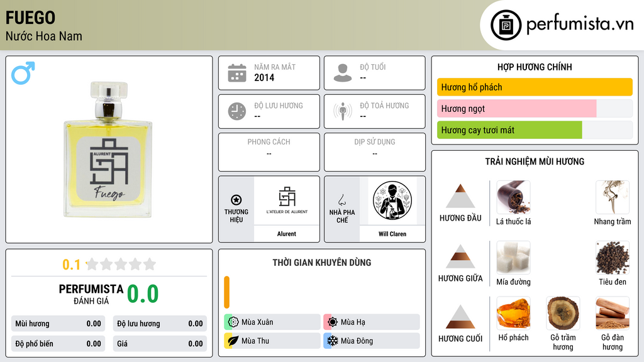Click the sun icon for Mùa Hạ

pyautogui.click(x=332, y=322)
